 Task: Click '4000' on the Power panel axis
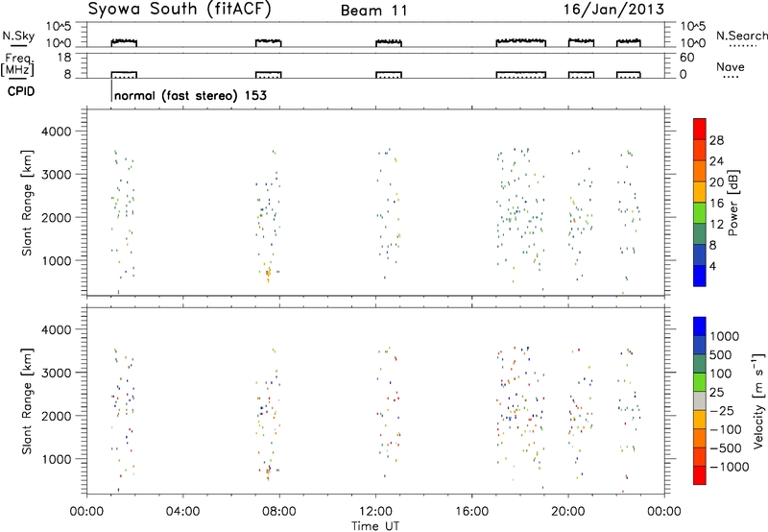pyautogui.click(x=56, y=132)
